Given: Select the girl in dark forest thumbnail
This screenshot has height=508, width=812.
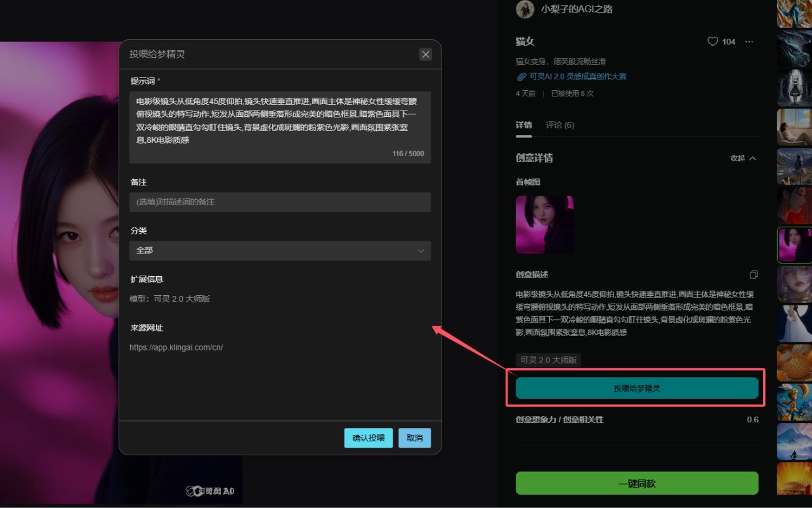Looking at the screenshot, I should click(x=794, y=89).
